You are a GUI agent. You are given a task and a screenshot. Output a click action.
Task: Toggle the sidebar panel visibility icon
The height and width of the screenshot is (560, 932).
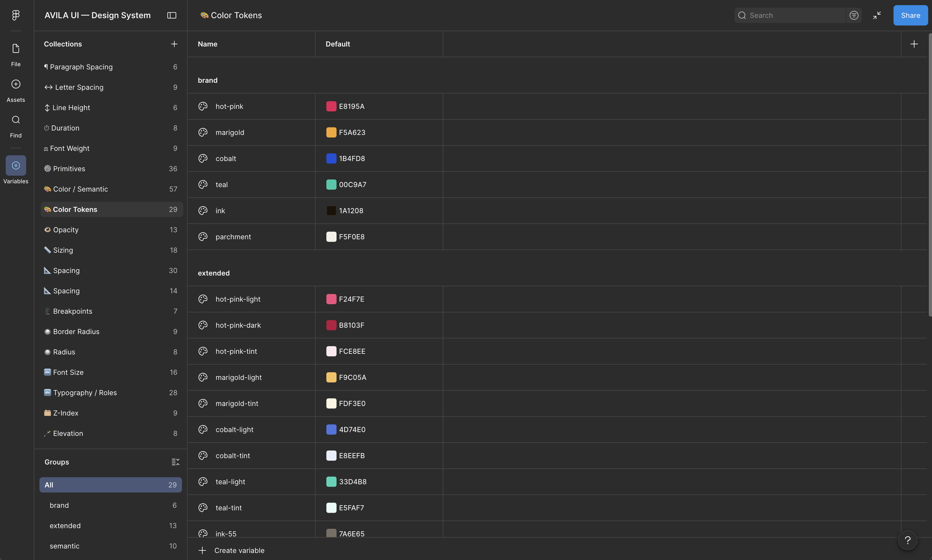point(172,15)
